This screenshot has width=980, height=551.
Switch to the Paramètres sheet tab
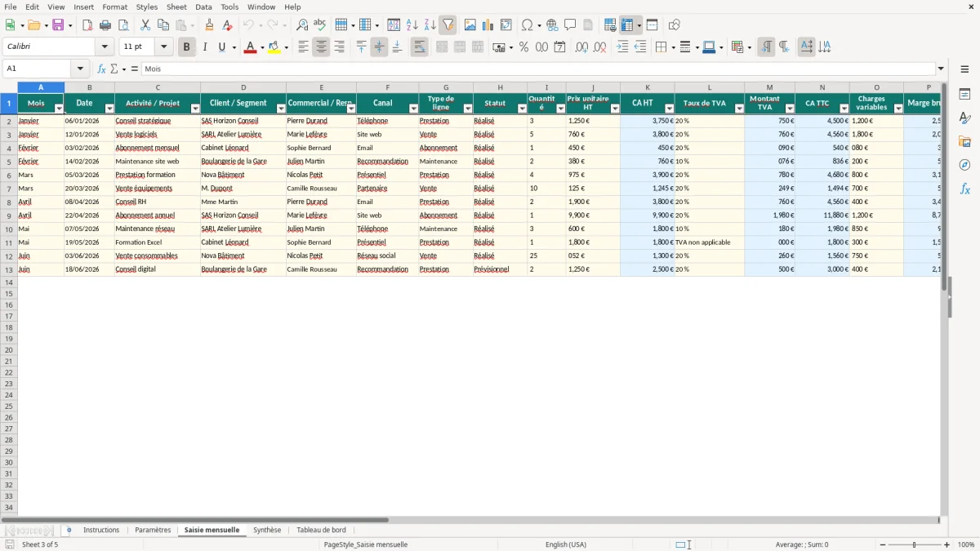click(153, 530)
